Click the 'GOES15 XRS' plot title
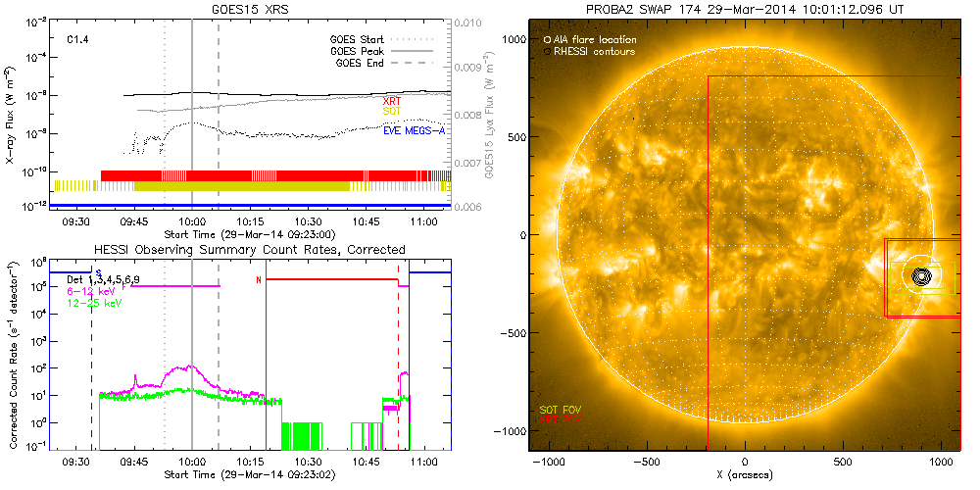 click(x=249, y=8)
